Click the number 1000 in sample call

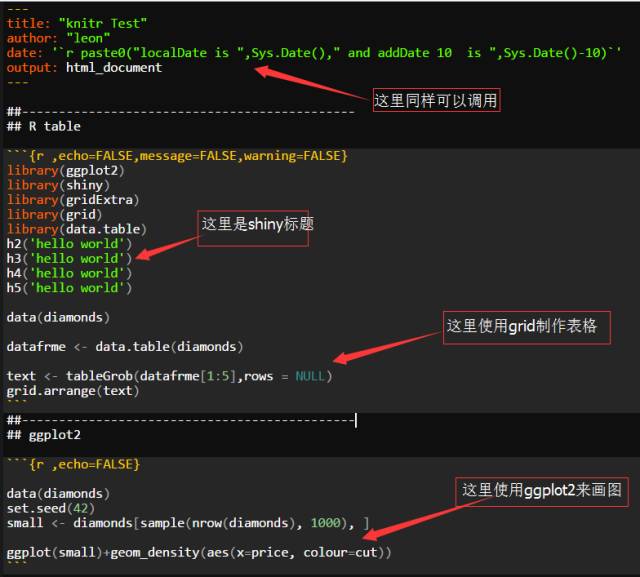point(325,523)
